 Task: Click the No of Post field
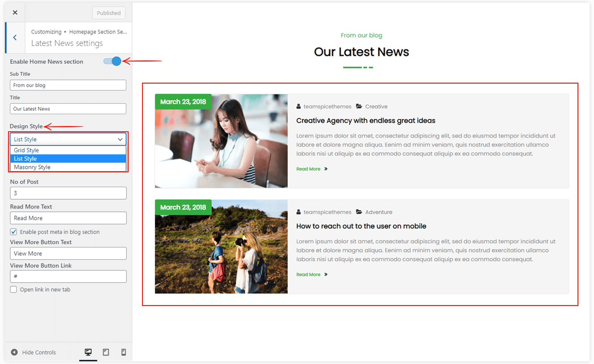tap(68, 193)
